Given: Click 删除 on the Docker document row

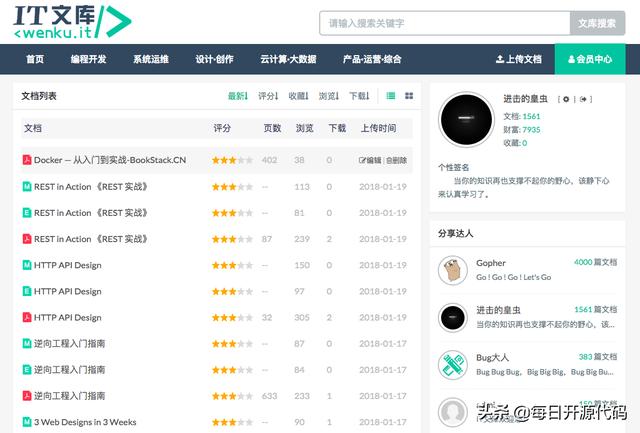Looking at the screenshot, I should (x=396, y=160).
